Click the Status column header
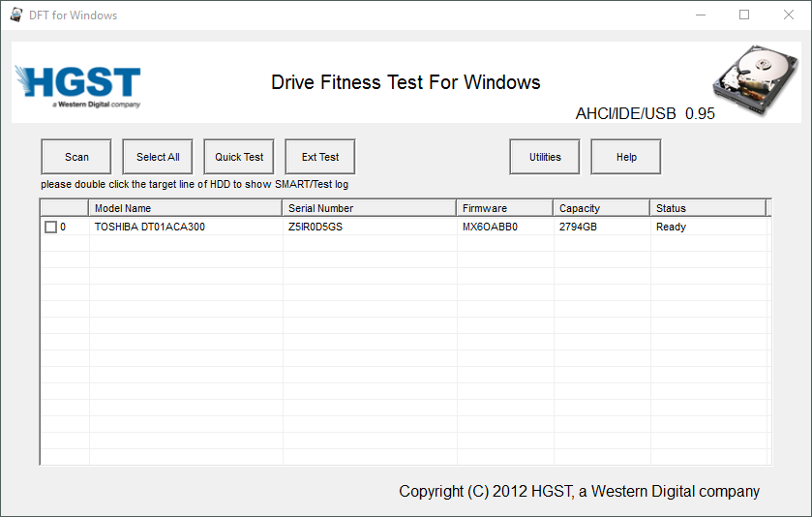 (x=707, y=208)
